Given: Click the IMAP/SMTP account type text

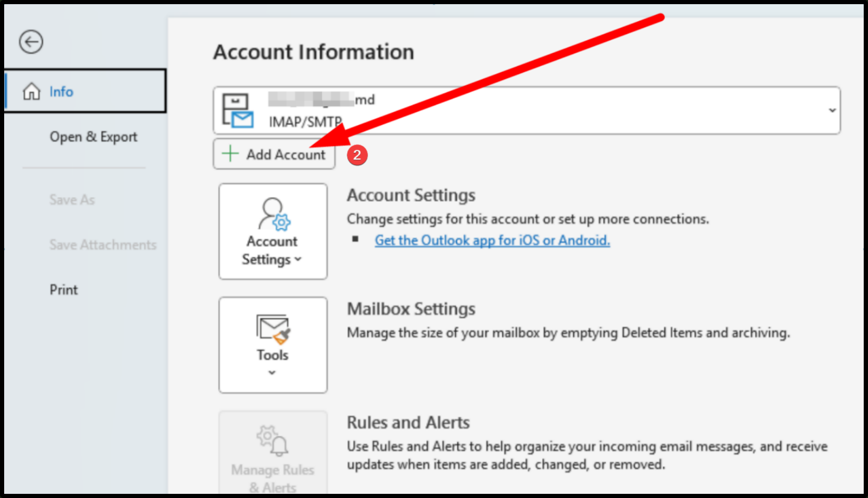Looking at the screenshot, I should coord(305,122).
